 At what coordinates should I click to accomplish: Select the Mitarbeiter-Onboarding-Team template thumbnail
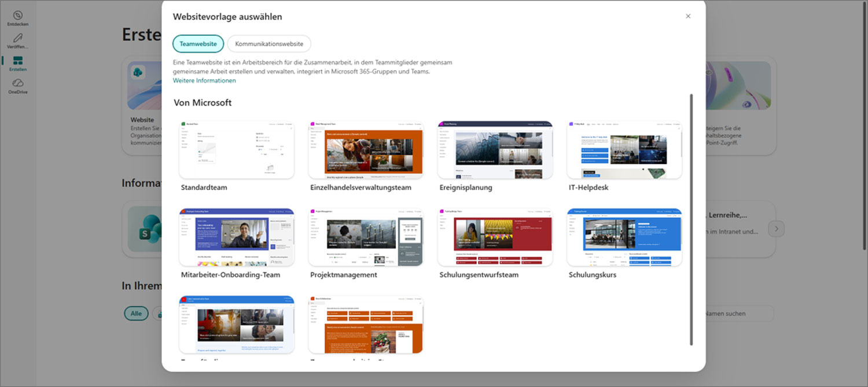(237, 237)
